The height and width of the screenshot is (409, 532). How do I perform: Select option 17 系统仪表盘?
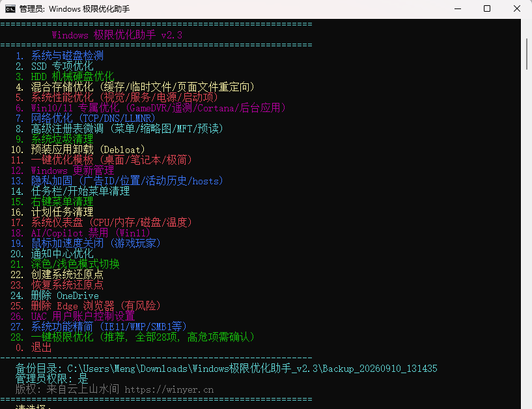101,223
